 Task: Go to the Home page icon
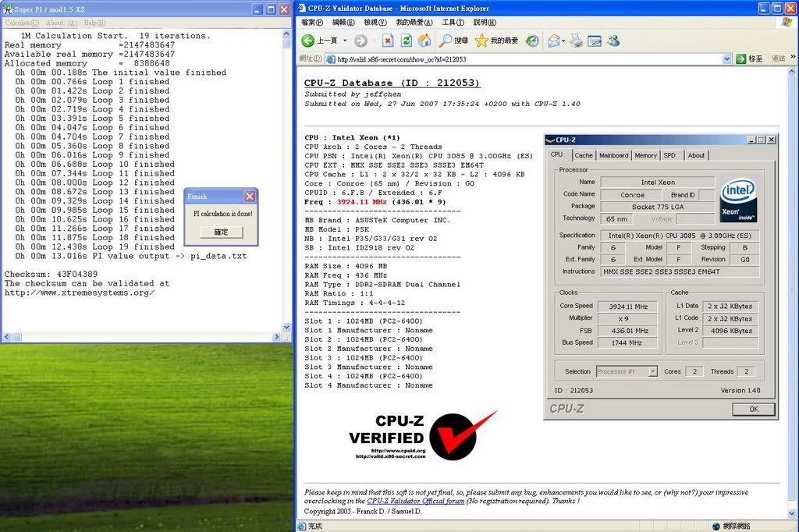point(424,41)
